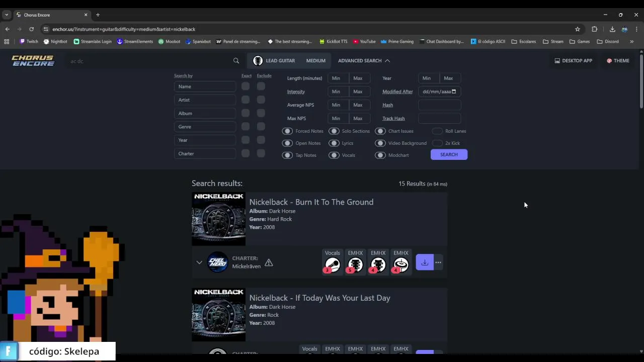
Task: Toggle the Lyrics switch
Action: pos(334,143)
